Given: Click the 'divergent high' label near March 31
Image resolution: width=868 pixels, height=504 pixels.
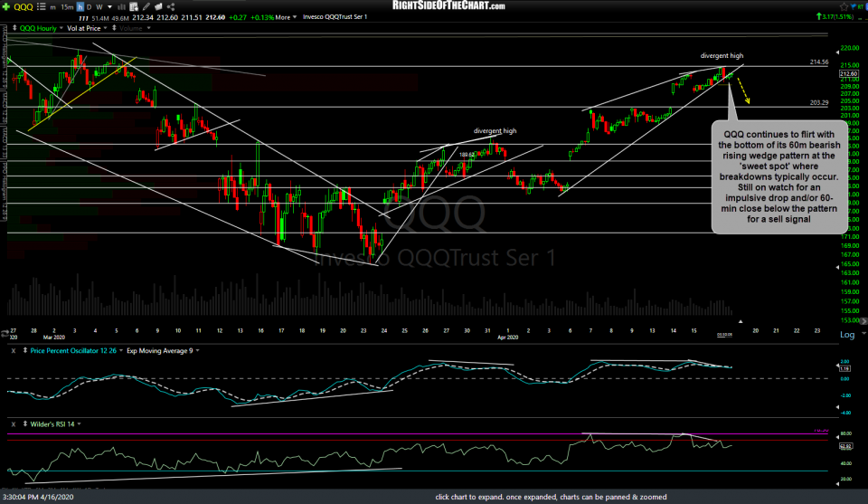Looking at the screenshot, I should pos(495,130).
